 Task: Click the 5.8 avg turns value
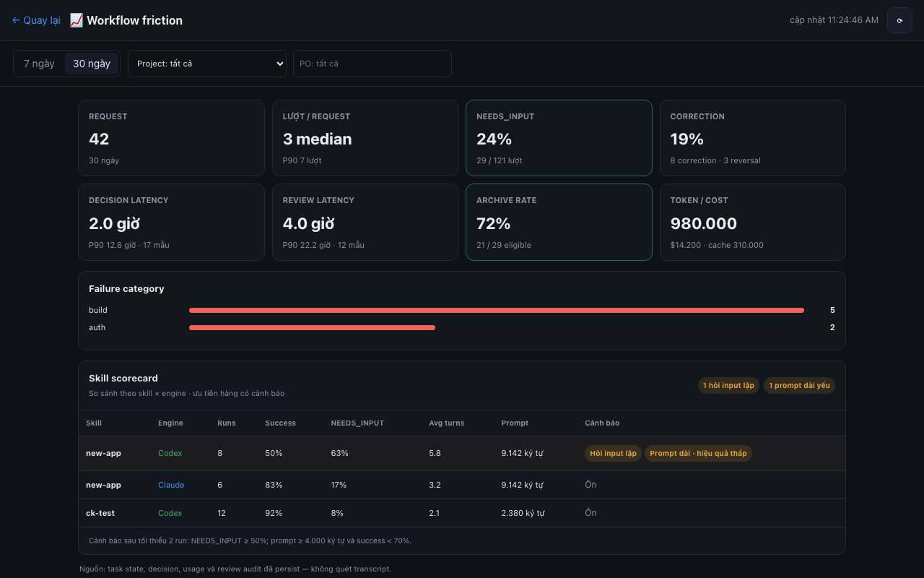pos(435,453)
